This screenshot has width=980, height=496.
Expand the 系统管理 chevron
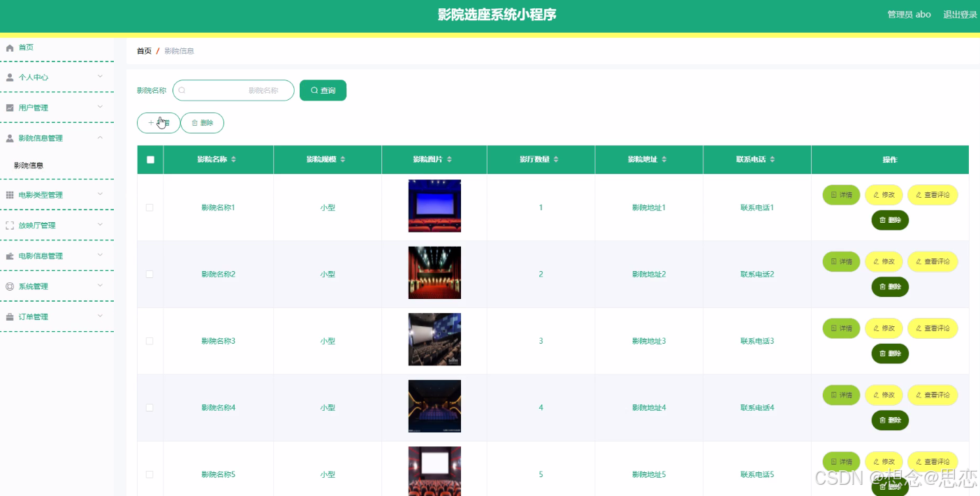point(100,286)
